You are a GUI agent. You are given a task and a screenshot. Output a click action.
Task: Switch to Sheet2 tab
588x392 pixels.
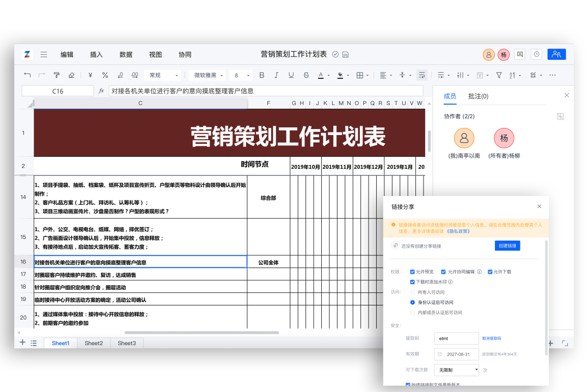pyautogui.click(x=94, y=343)
